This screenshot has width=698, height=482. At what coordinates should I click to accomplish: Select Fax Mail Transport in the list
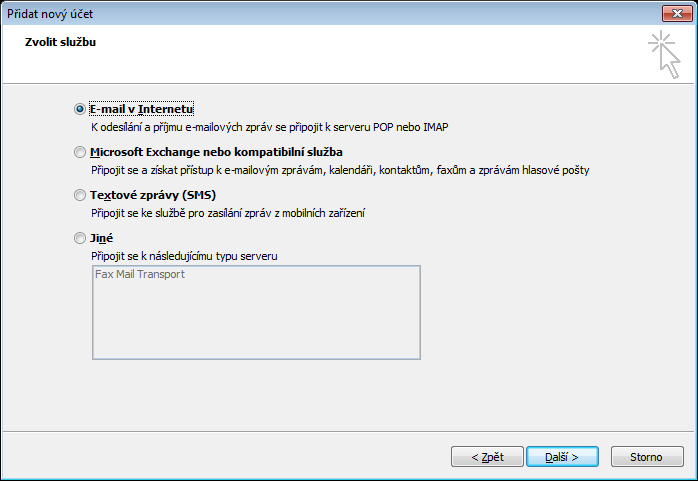point(140,274)
